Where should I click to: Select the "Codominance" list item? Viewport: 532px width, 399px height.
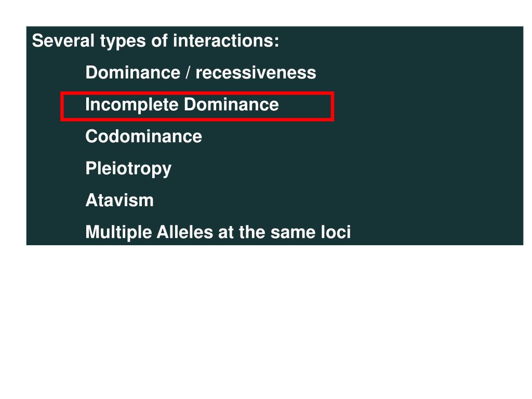click(143, 137)
